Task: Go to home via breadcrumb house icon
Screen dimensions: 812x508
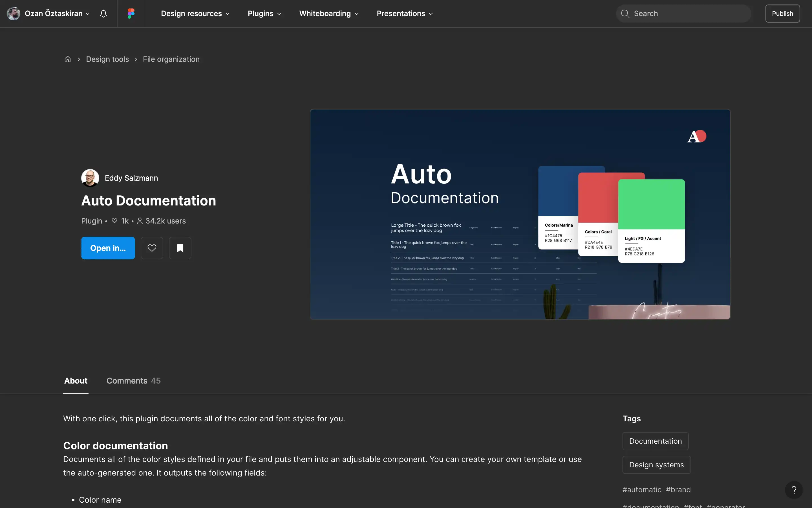Action: pyautogui.click(x=68, y=59)
